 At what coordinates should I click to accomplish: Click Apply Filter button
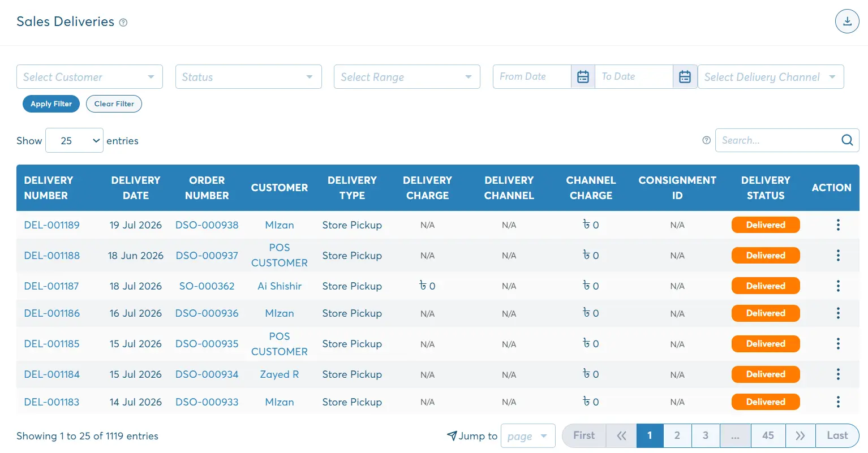[51, 104]
